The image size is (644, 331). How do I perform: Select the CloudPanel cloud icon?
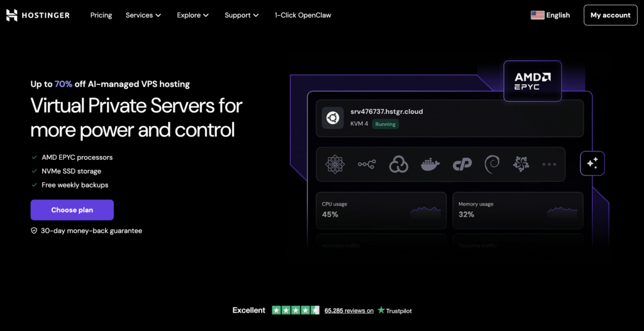398,164
